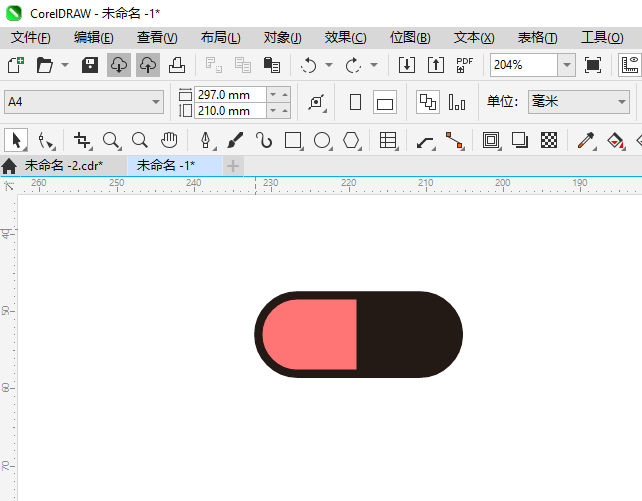Click the page width field 297.0 mm
The height and width of the screenshot is (501, 642).
230,95
